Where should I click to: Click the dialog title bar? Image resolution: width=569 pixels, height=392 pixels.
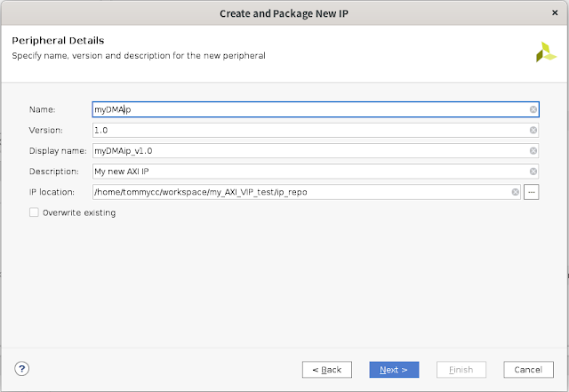(x=284, y=13)
